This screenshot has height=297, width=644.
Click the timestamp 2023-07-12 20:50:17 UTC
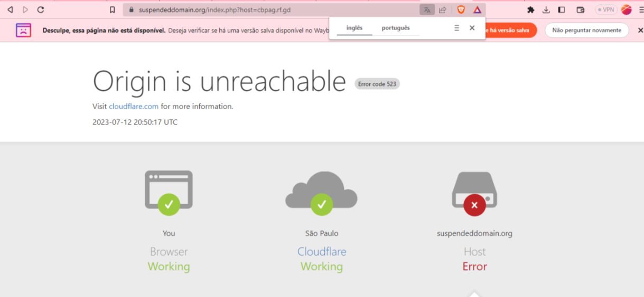click(x=135, y=122)
